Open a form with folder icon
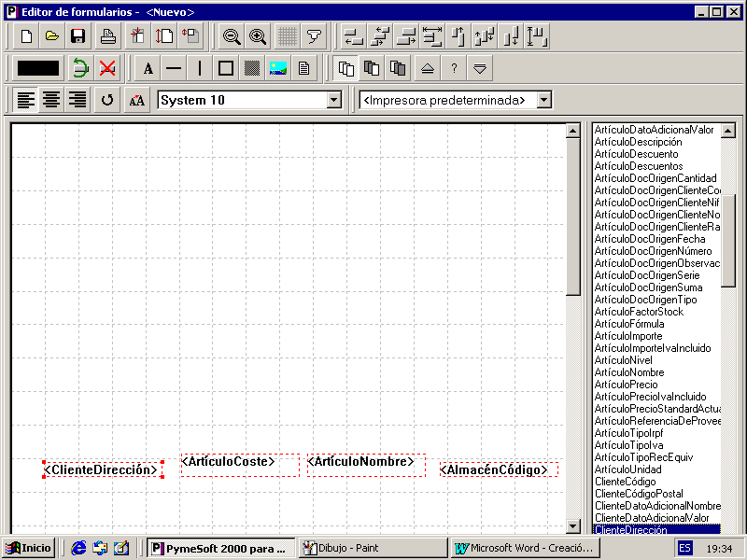This screenshot has width=747, height=560. tap(52, 36)
